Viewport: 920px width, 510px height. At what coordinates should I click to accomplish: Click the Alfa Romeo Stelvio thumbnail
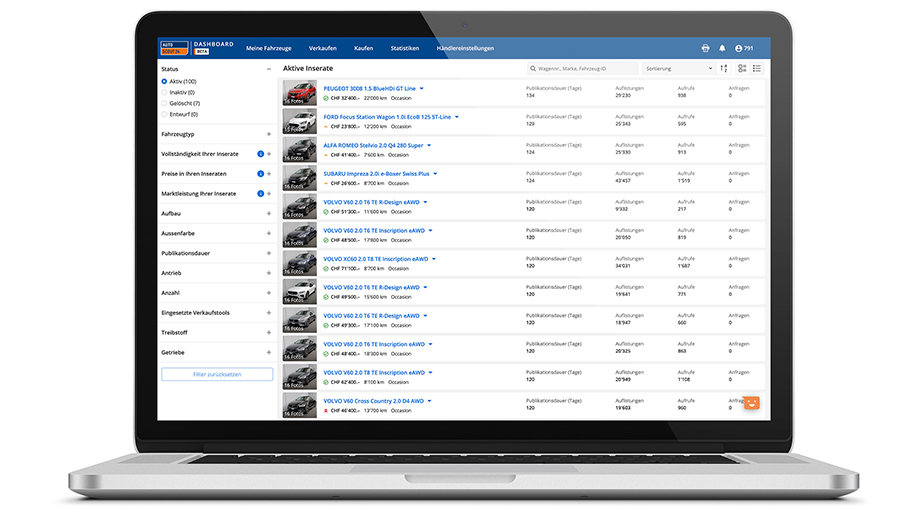[299, 150]
